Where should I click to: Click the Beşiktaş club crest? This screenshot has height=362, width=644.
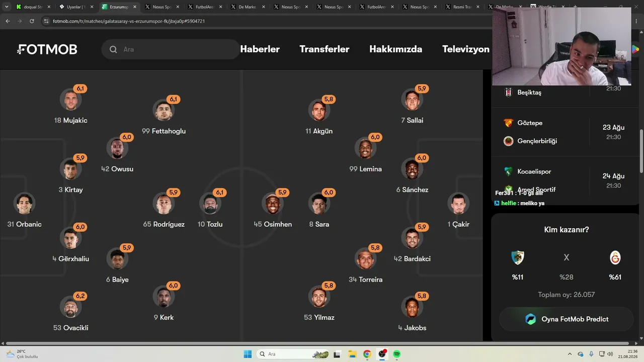pyautogui.click(x=508, y=93)
